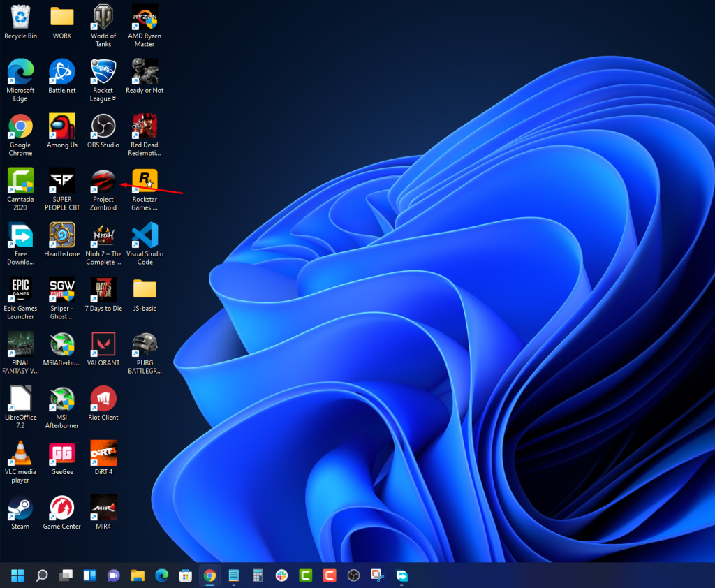715x588 pixels.
Task: Open Microsoft Edge from the taskbar
Action: (x=161, y=575)
